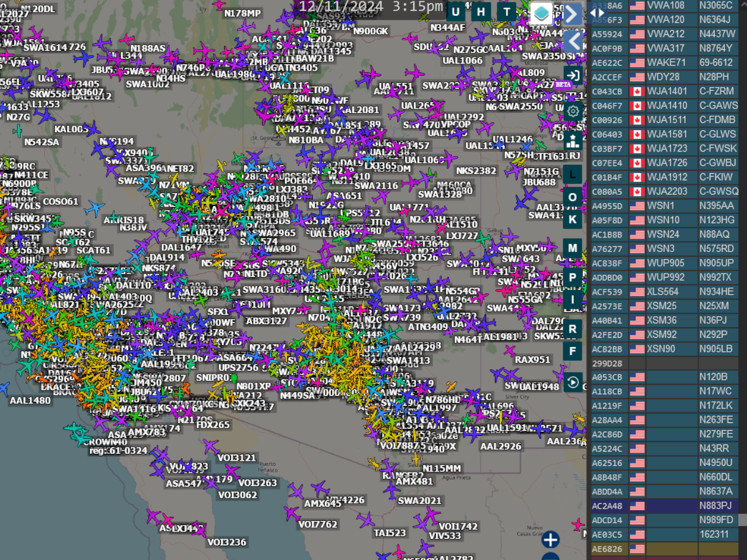Image resolution: width=747 pixels, height=560 pixels.
Task: Toggle the T tracks button
Action: [507, 12]
